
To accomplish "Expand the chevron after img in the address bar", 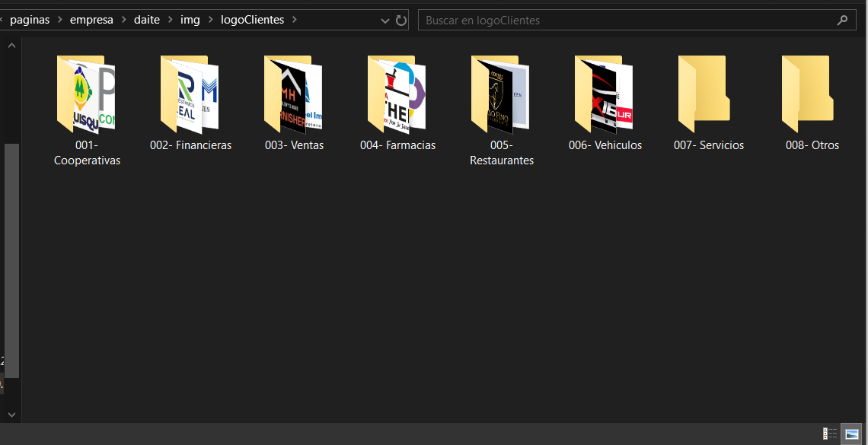I will click(x=210, y=20).
